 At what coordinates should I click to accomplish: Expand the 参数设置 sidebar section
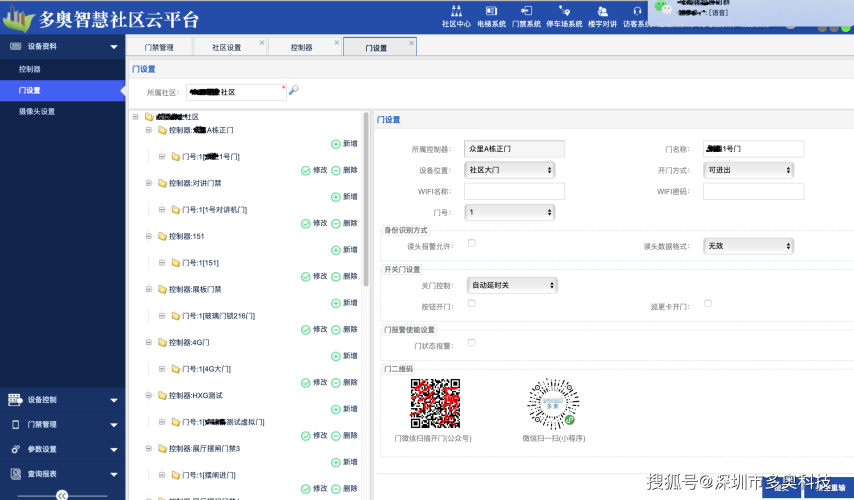point(63,449)
